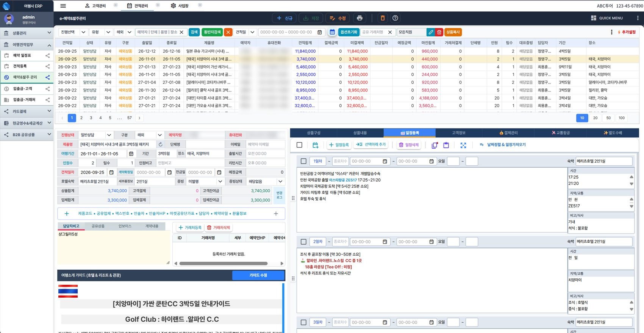Click the orange 상품복사 button
Image resolution: width=644 pixels, height=333 pixels.
pyautogui.click(x=453, y=32)
